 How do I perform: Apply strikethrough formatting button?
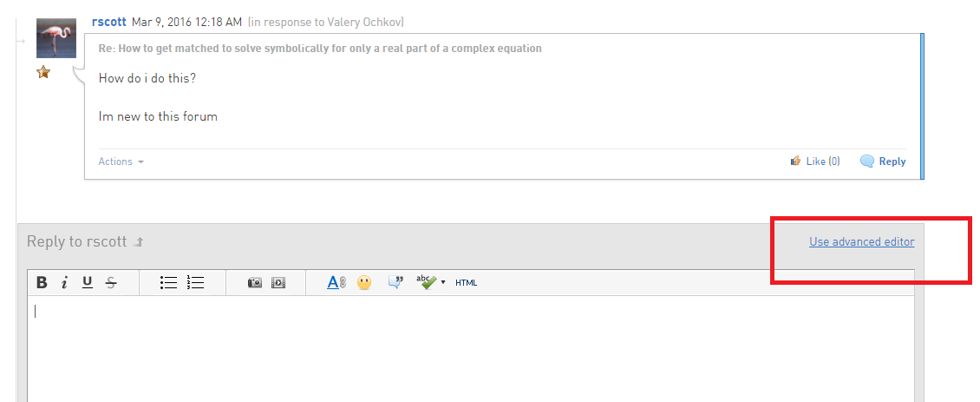coord(111,282)
